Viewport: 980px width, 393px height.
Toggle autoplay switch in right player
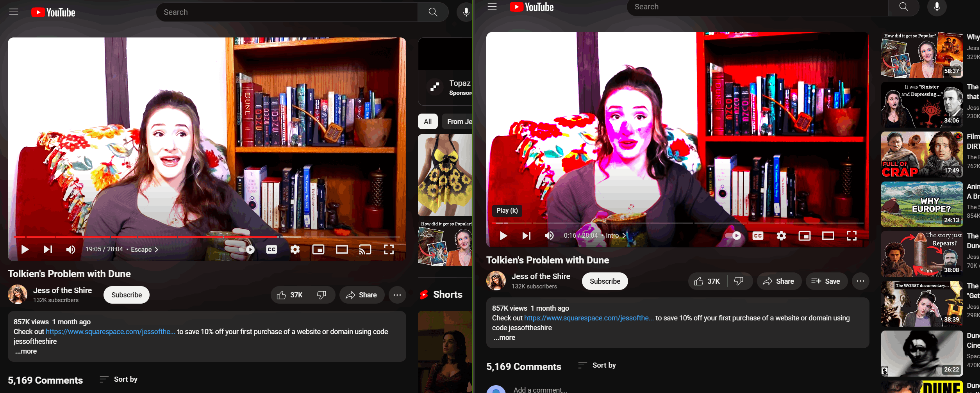(x=733, y=236)
